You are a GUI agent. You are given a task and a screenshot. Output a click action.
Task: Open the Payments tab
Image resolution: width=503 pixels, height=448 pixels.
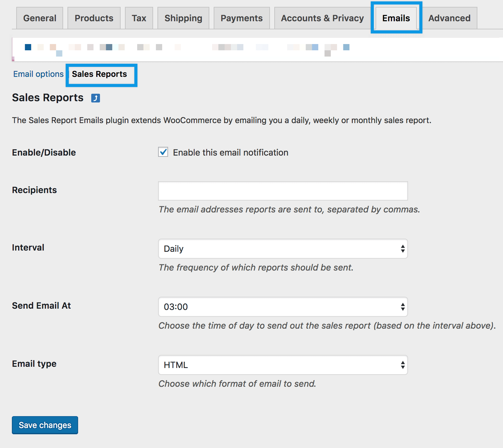(242, 18)
